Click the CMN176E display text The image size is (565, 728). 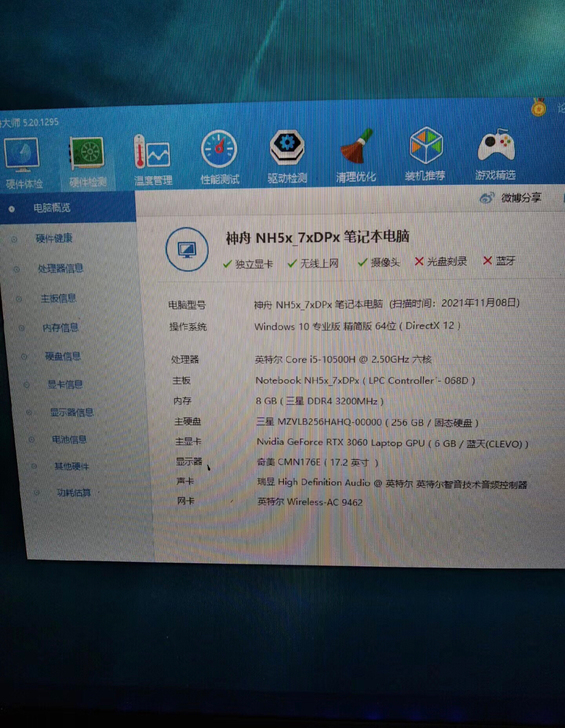point(318,462)
